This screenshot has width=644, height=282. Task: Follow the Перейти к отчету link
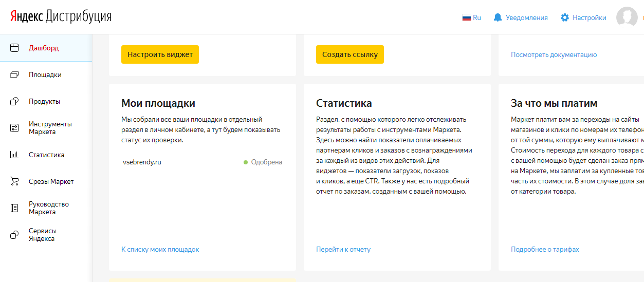pyautogui.click(x=343, y=249)
